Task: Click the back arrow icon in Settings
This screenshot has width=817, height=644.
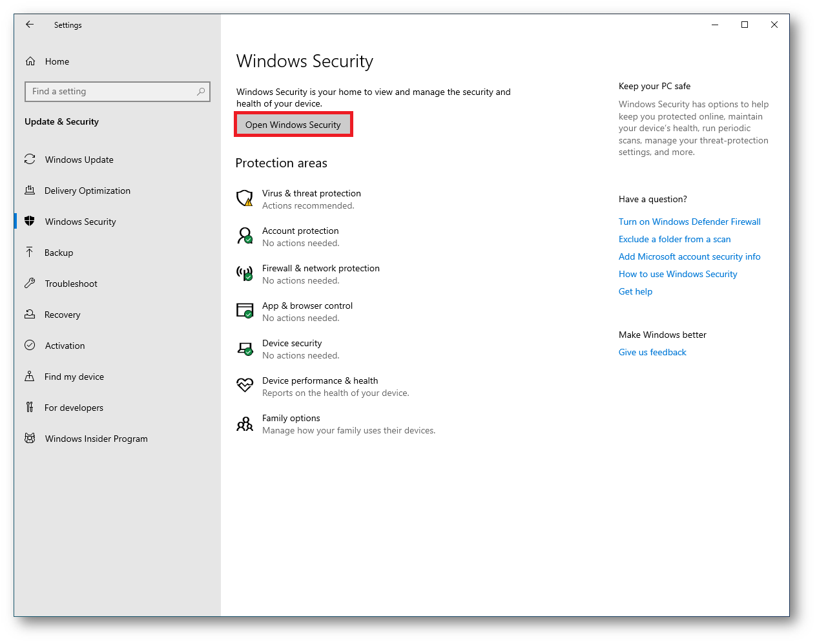Action: (x=30, y=25)
